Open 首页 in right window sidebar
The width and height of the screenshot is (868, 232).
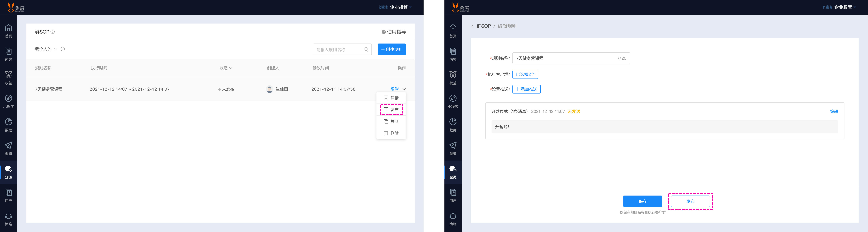tap(453, 31)
